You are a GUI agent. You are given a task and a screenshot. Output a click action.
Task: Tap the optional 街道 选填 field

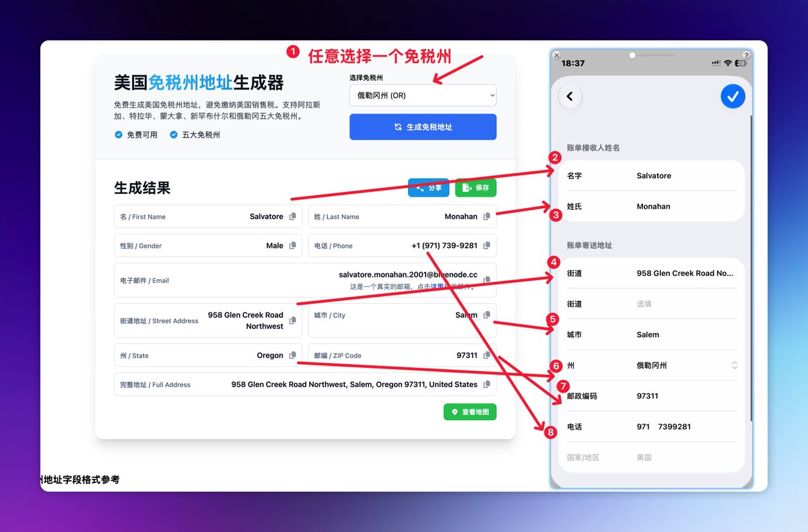[x=652, y=304]
